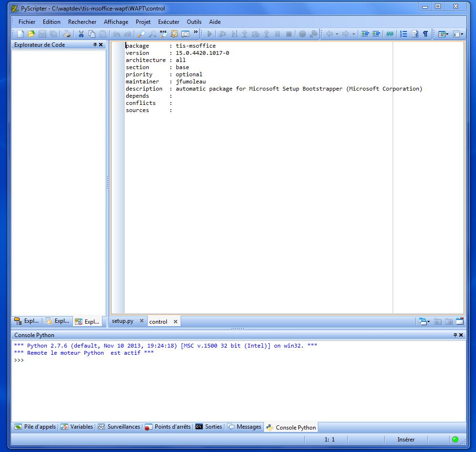Click the green engine status indicator
Viewport: 476px width, 452px height.
[x=455, y=439]
